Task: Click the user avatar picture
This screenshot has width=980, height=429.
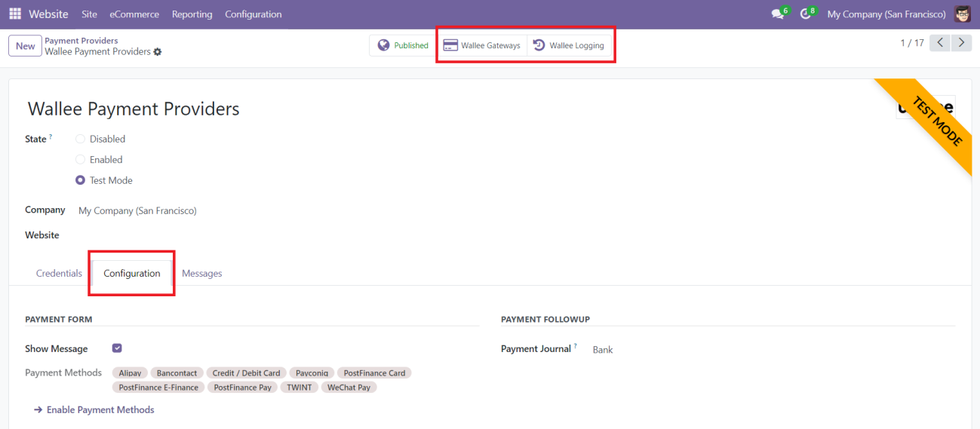Action: [x=962, y=14]
